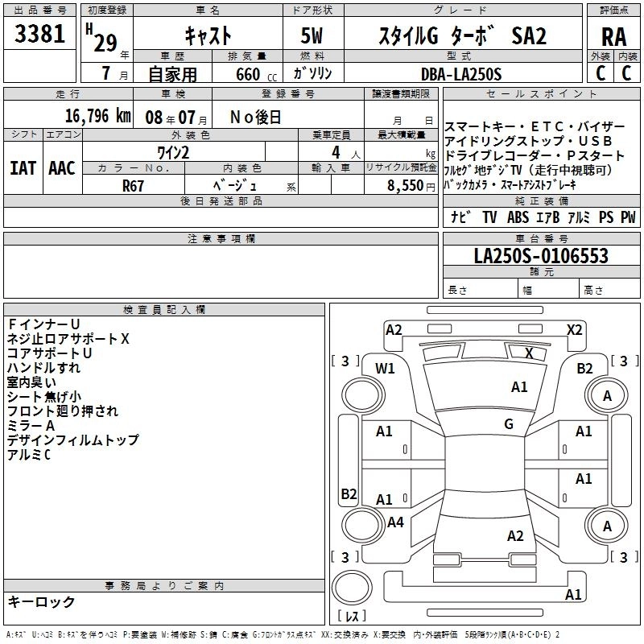Click the rear right wheel marked A

(607, 526)
